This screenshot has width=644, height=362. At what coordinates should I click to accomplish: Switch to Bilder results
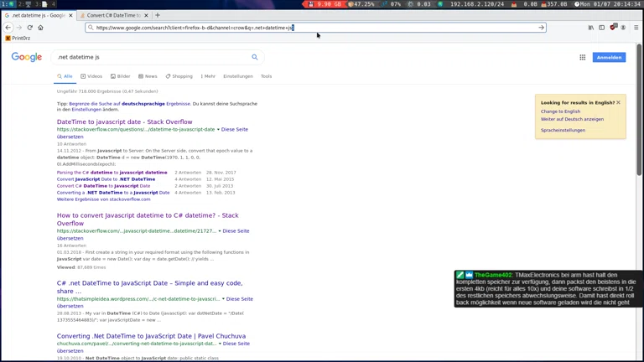click(121, 76)
